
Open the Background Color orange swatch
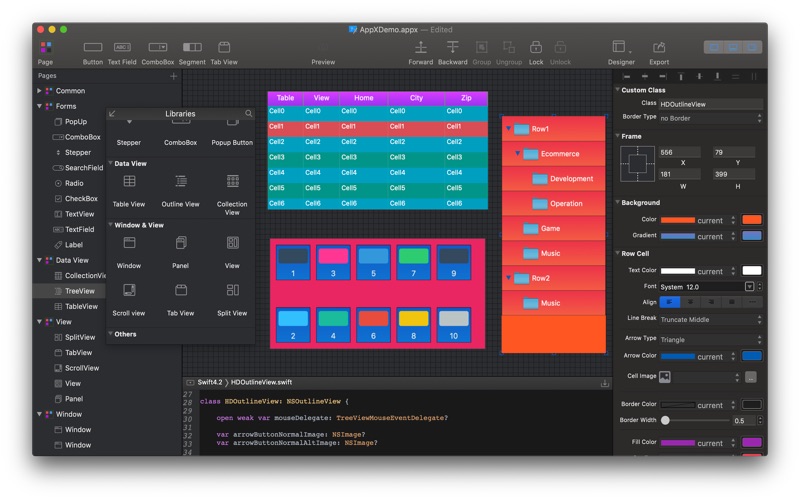[752, 220]
